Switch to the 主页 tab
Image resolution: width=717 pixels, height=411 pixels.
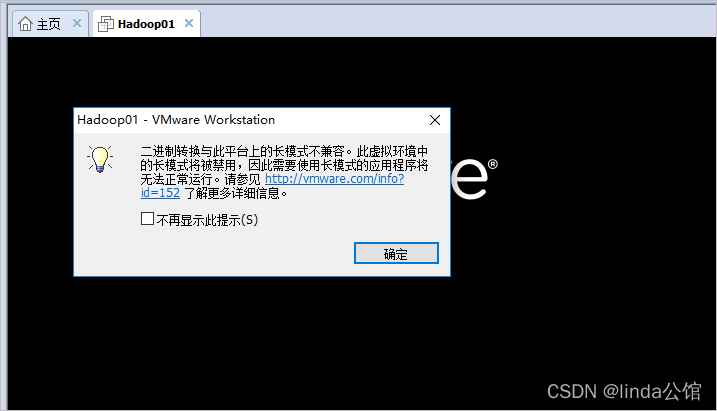click(x=48, y=24)
